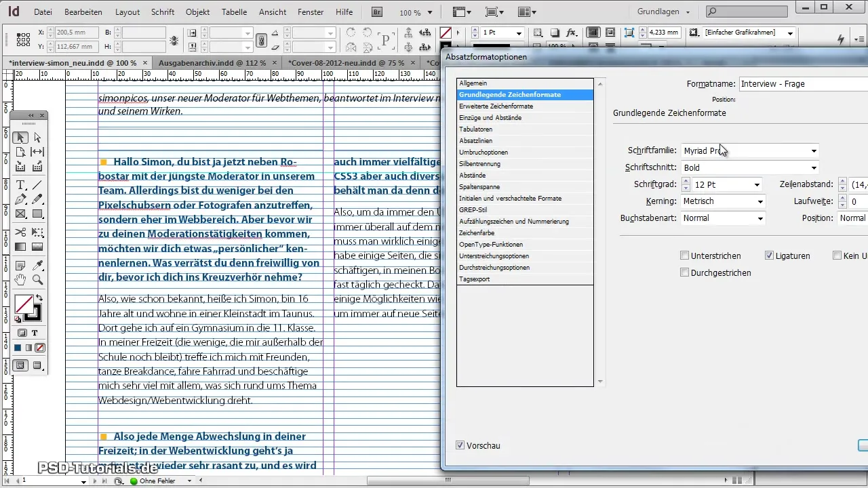Click the Formatname input field
Viewport: 868px width, 488px height.
803,84
